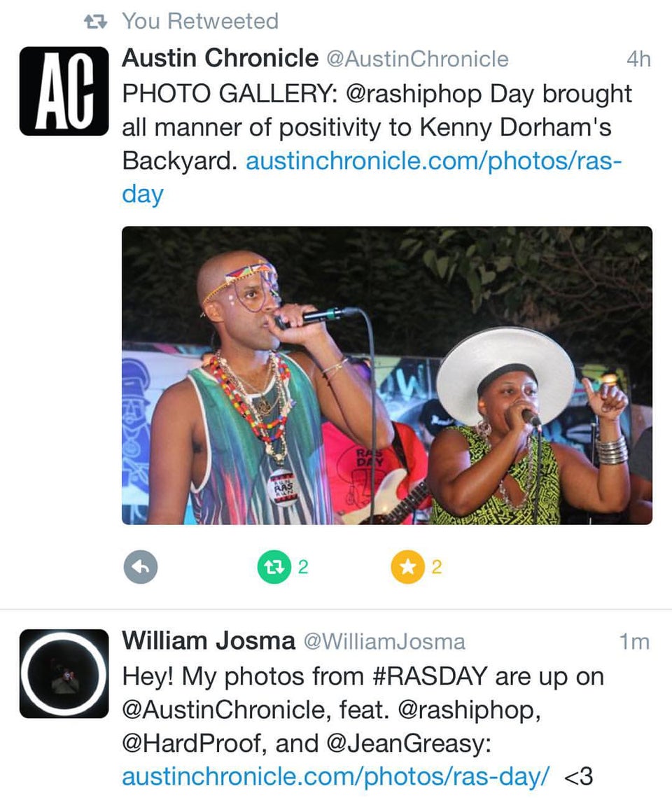Open the performers photo thumbnail

pyautogui.click(x=386, y=375)
